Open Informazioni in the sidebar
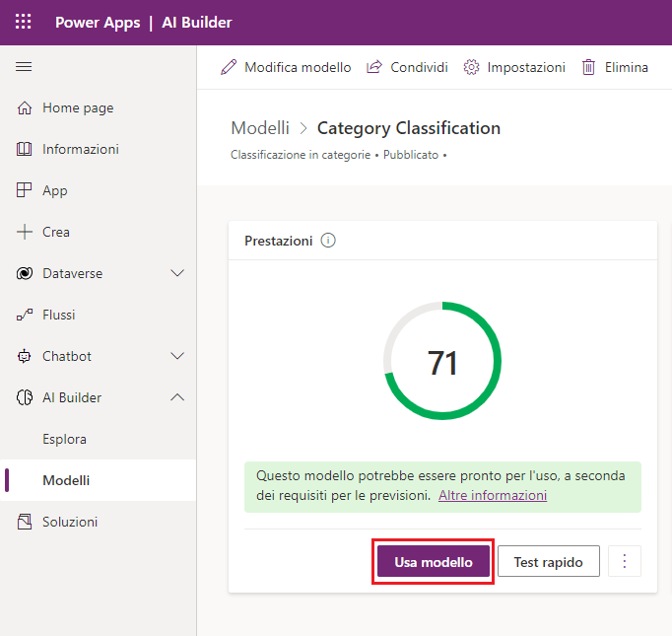This screenshot has width=672, height=636. click(x=99, y=149)
